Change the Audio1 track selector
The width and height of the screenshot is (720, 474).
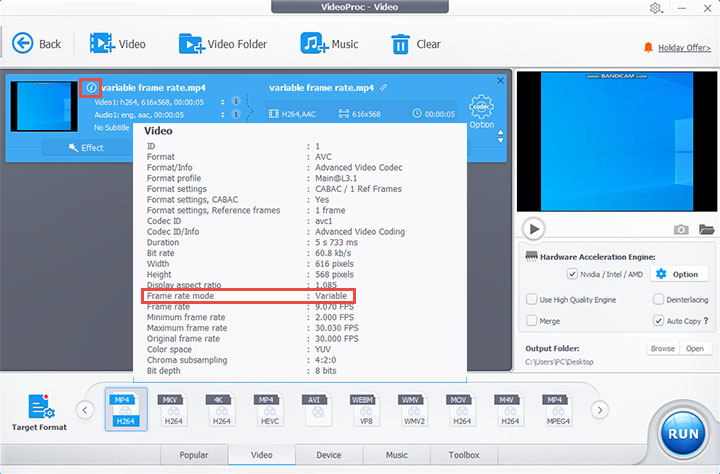[x=222, y=114]
